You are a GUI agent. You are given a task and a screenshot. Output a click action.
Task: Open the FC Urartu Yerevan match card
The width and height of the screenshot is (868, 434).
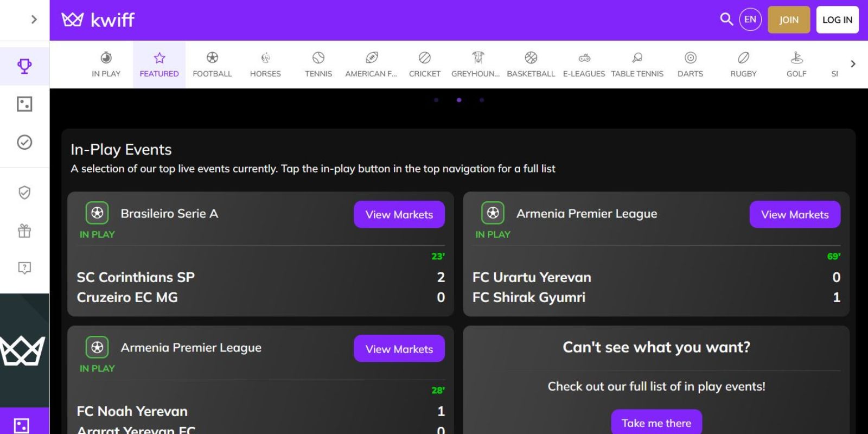coord(656,254)
